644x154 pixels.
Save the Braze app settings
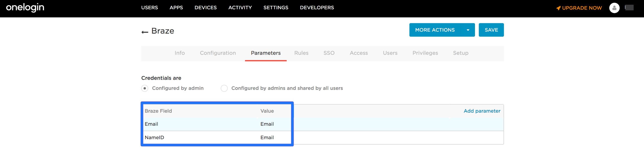click(x=491, y=30)
